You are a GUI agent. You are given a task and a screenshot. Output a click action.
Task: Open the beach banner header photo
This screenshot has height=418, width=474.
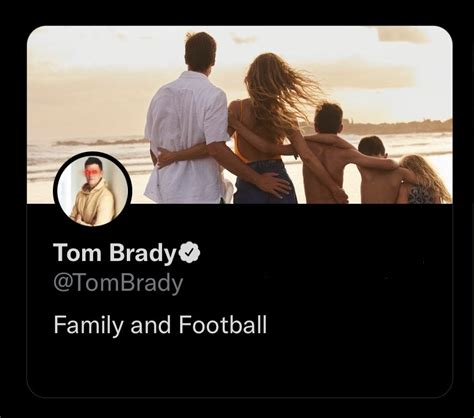239,115
